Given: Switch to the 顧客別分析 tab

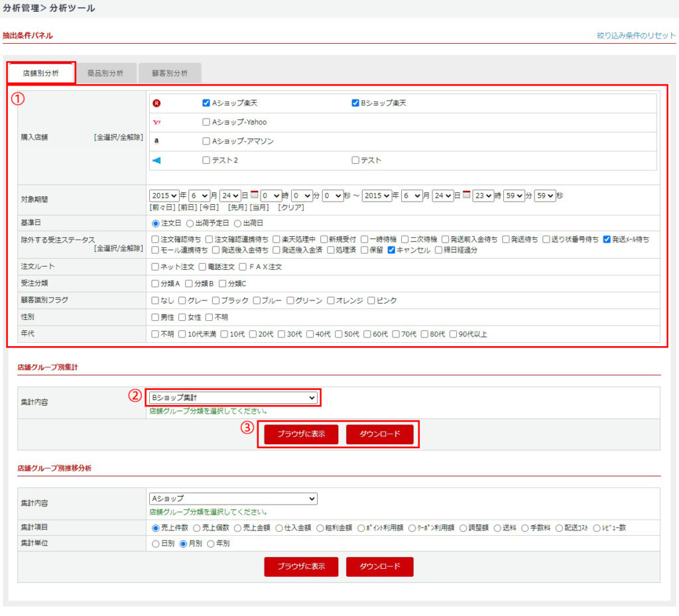Looking at the screenshot, I should pos(170,73).
